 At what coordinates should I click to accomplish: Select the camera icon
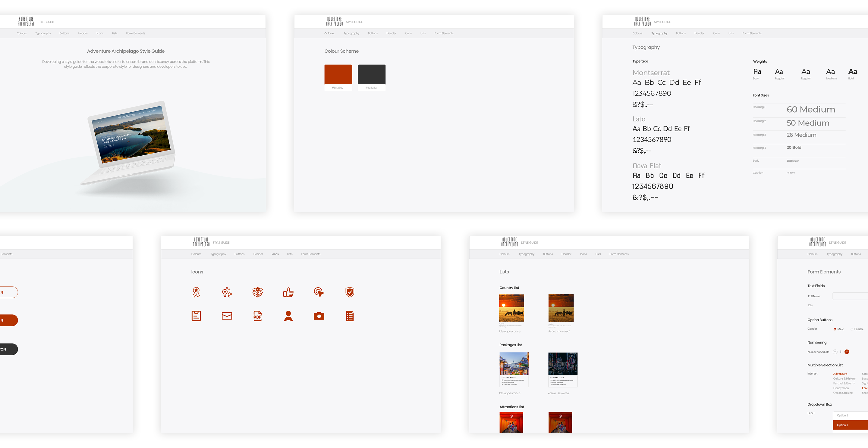coord(319,316)
